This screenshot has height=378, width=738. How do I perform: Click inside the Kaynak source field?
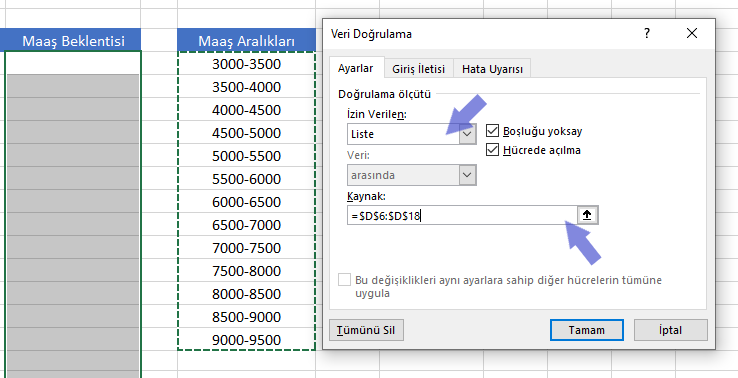tap(462, 216)
